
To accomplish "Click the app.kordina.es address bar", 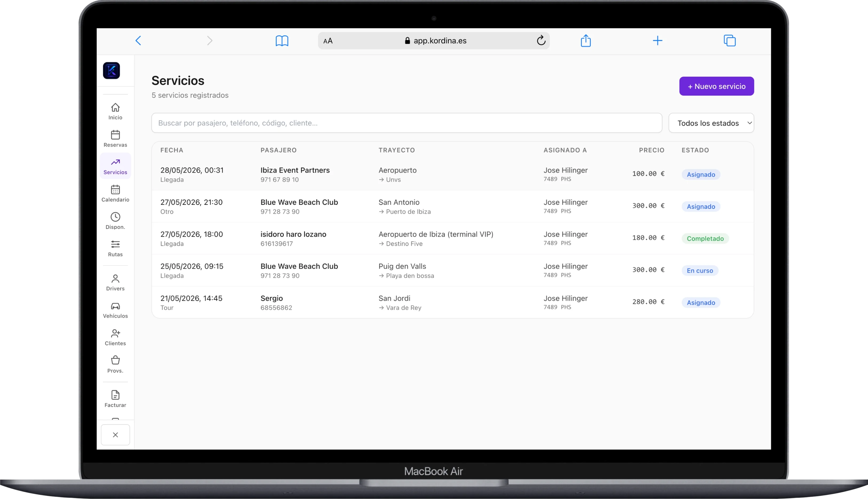I will tap(434, 41).
